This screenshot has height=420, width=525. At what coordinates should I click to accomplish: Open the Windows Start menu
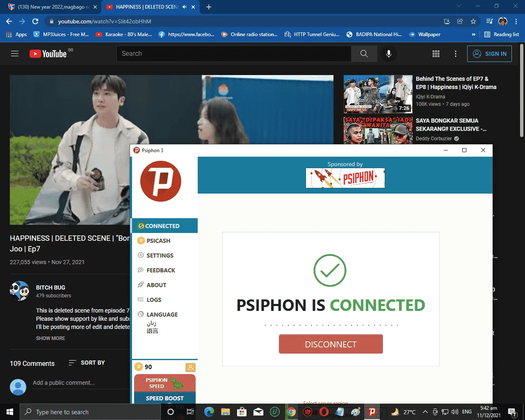click(x=10, y=412)
